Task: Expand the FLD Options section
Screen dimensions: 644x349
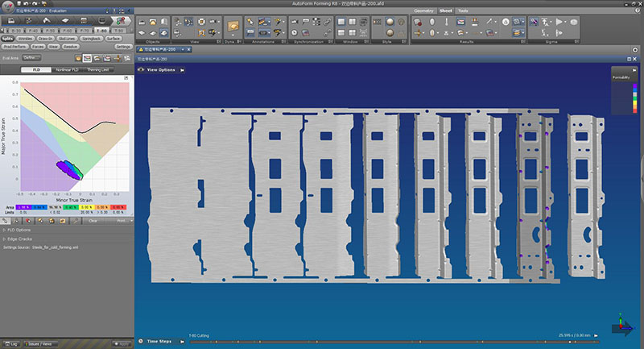Action: tap(19, 230)
